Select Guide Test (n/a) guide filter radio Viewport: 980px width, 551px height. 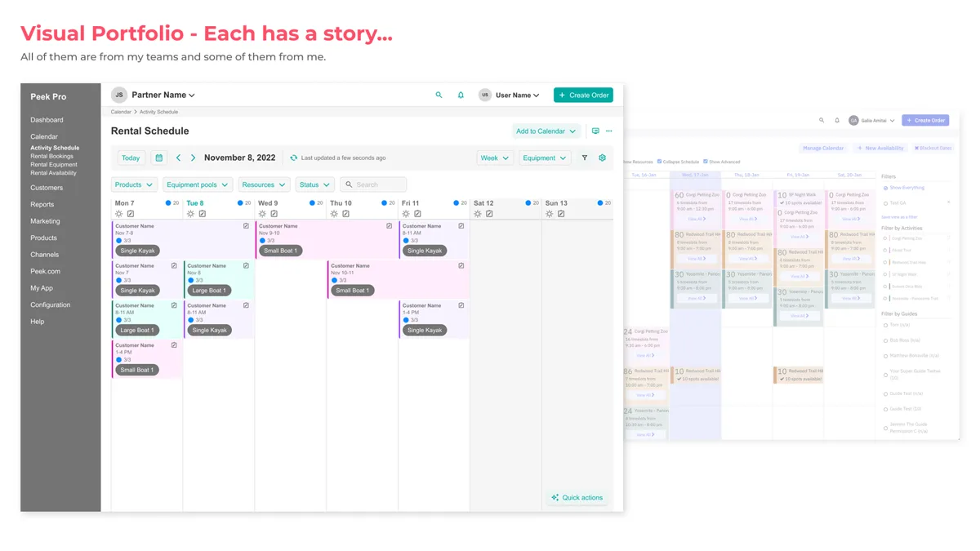[885, 393]
